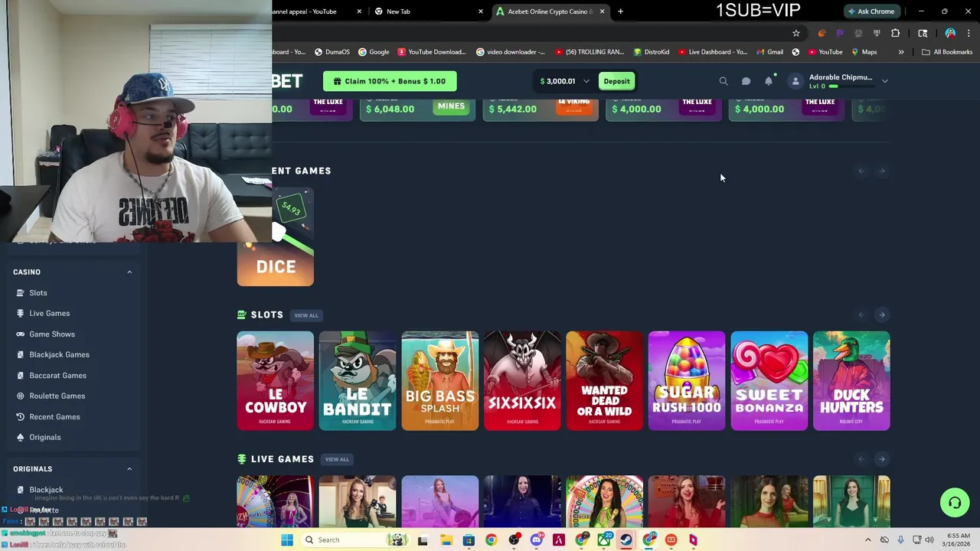Open volume control in system tray

pyautogui.click(x=929, y=540)
